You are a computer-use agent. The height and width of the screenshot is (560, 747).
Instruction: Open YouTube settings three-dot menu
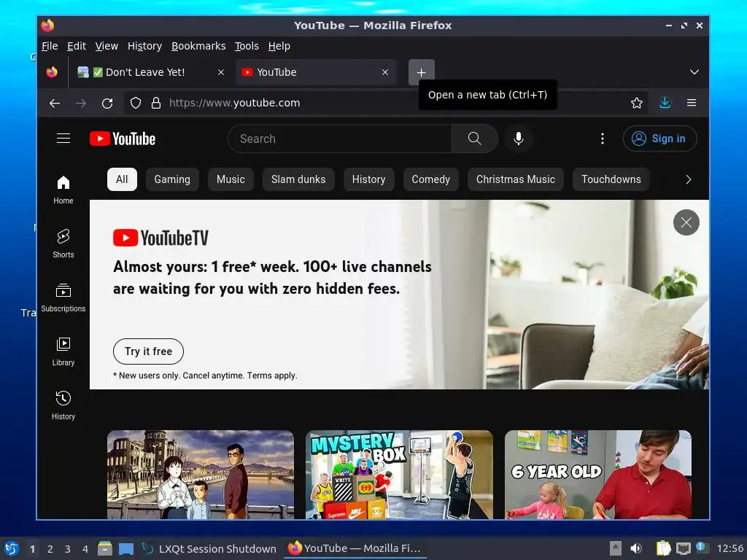click(x=602, y=139)
